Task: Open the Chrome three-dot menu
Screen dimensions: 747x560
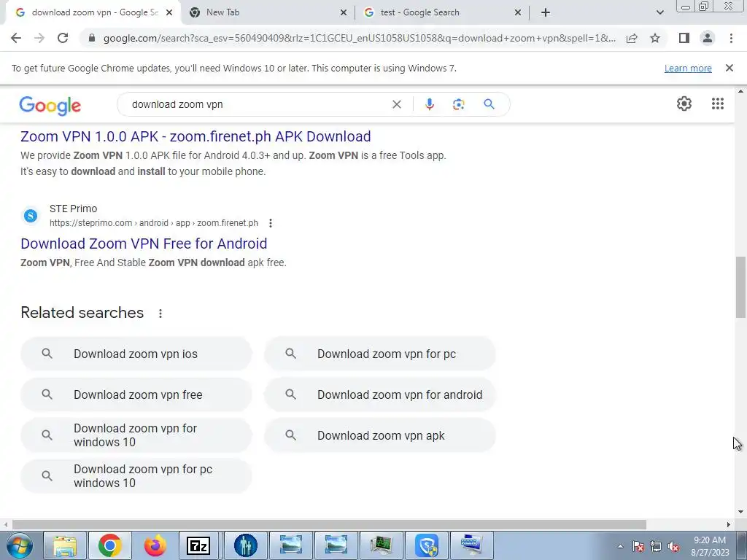Action: pos(731,38)
